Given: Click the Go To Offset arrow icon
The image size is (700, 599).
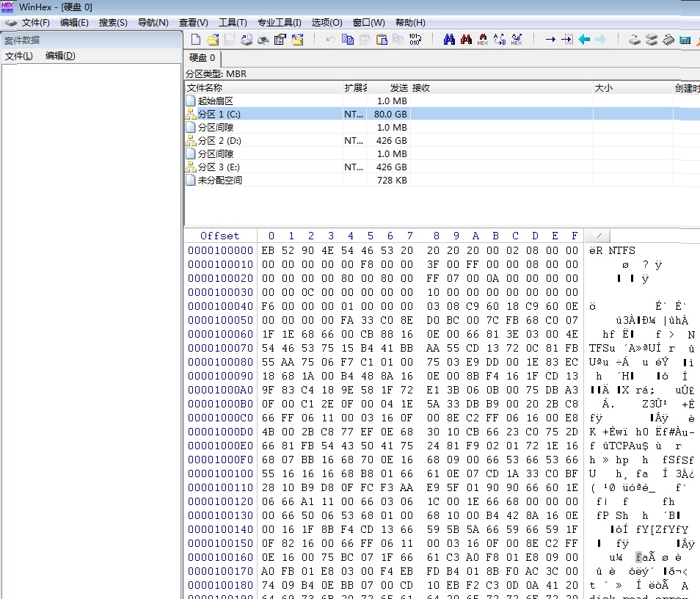Looking at the screenshot, I should pos(550,40).
